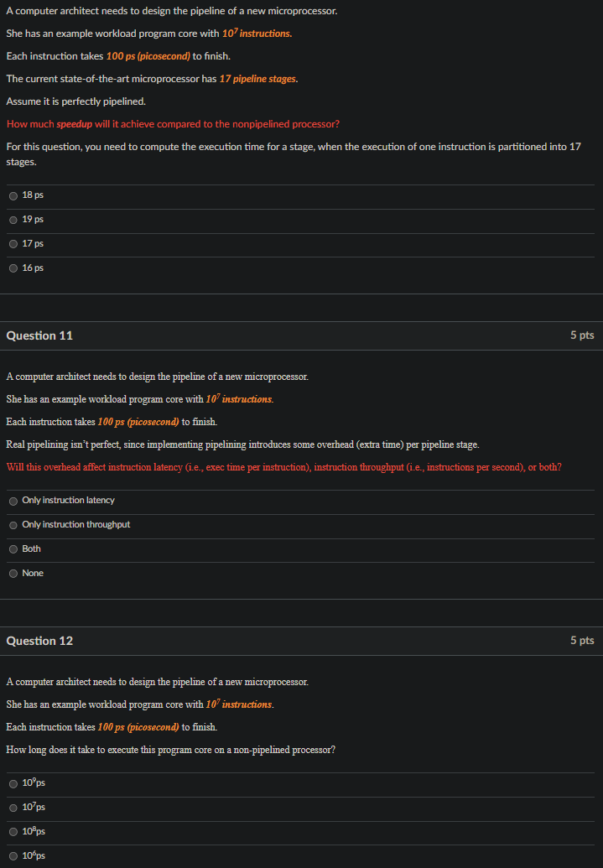Click the '5 pts' label for Question 12
This screenshot has width=603, height=868.
tap(582, 640)
